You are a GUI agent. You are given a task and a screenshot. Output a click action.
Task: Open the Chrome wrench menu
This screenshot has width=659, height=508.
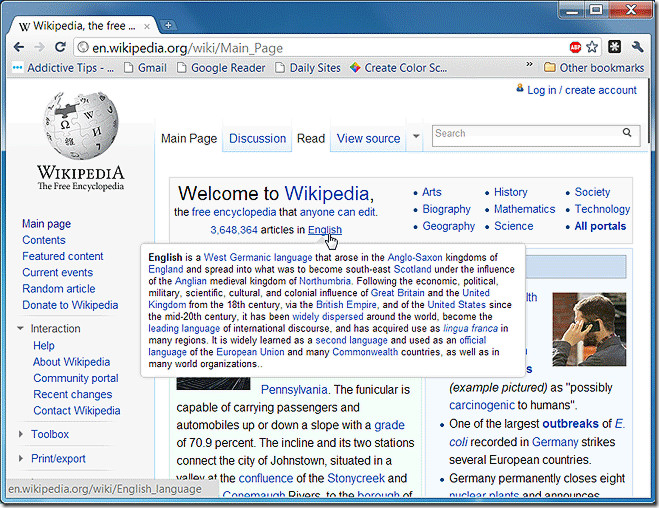(x=637, y=47)
